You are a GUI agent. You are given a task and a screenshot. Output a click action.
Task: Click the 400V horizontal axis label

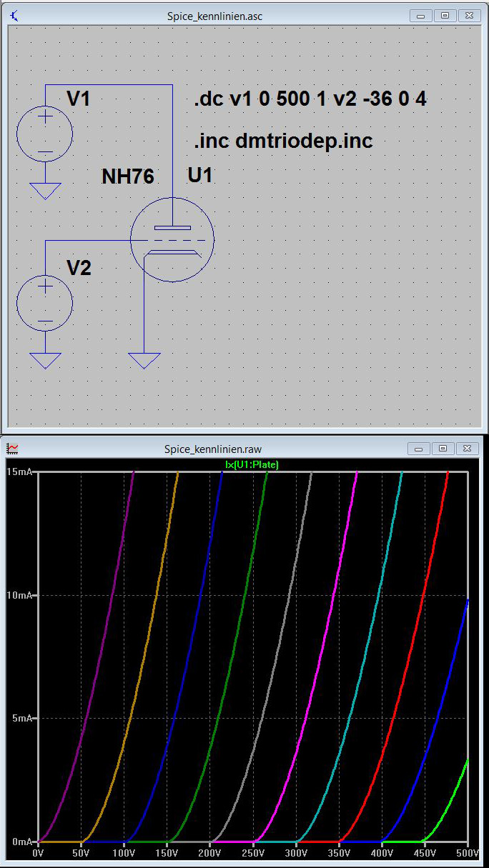pos(382,852)
